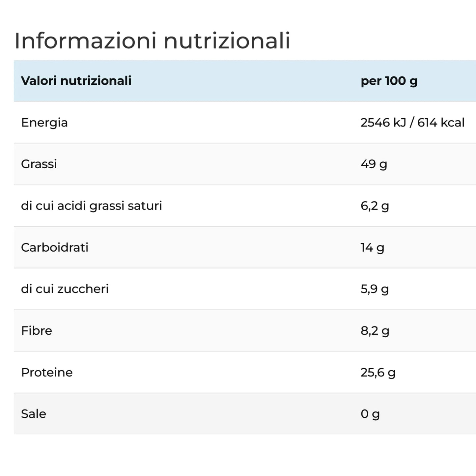Click the 25,6 g protein value
This screenshot has height=476, width=476.
[x=378, y=373]
